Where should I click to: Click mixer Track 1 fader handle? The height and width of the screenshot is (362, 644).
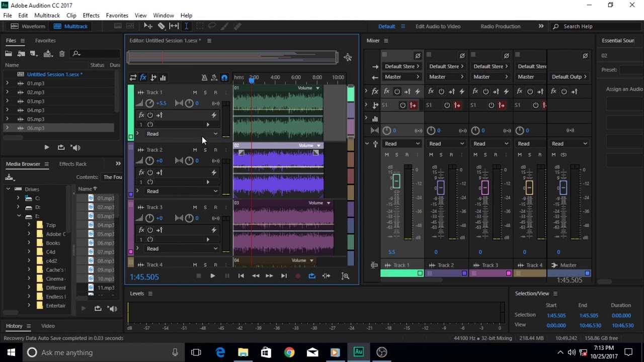pos(396,181)
